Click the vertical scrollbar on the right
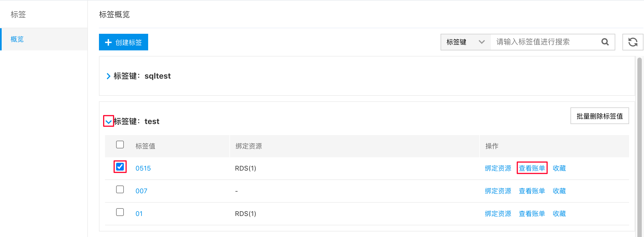 (x=639, y=147)
